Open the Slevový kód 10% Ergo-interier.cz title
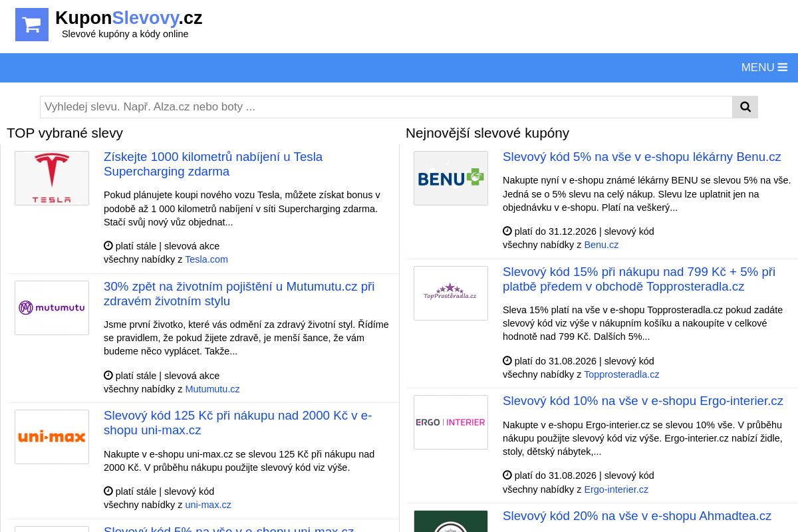798x532 pixels. point(643,401)
